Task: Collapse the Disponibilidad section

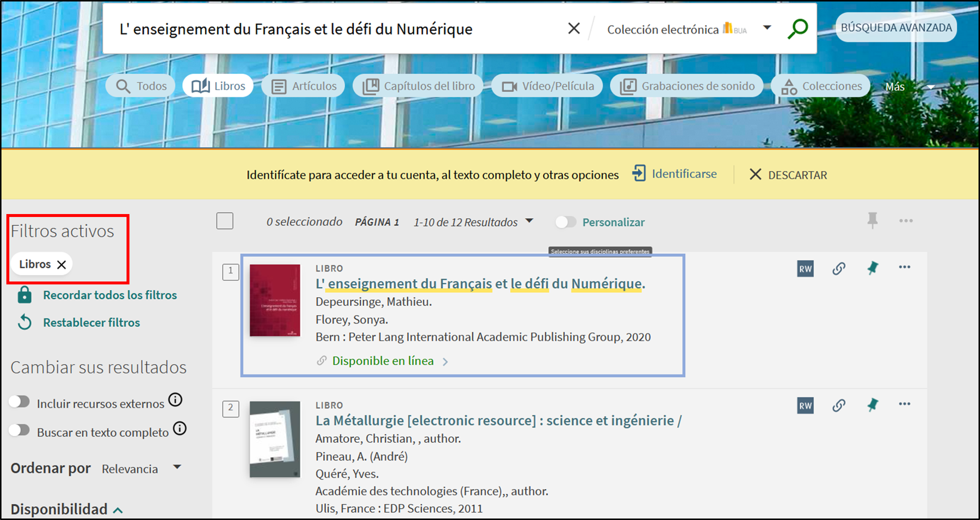Action: (x=118, y=510)
